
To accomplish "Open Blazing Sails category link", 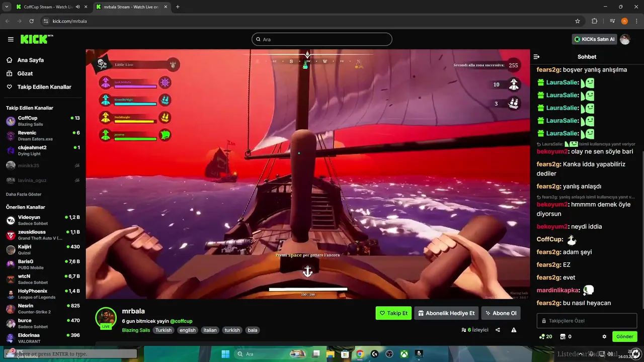I will [x=136, y=330].
